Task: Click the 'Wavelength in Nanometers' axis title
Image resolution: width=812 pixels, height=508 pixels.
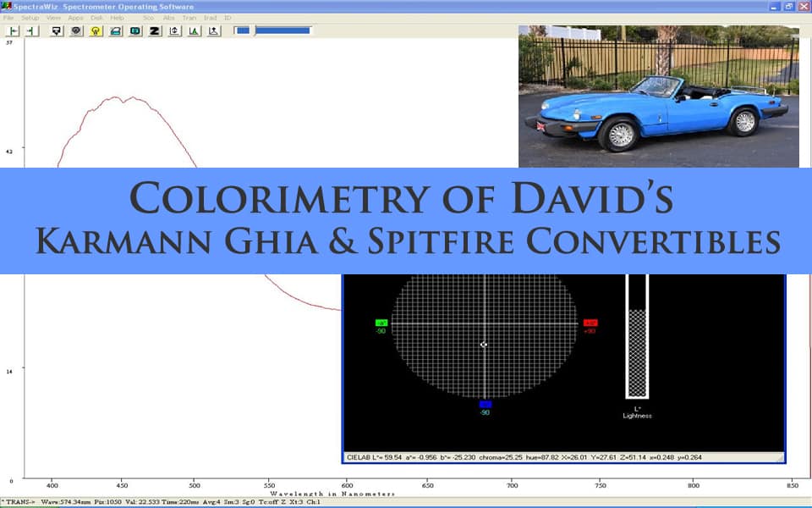Action: click(x=332, y=494)
